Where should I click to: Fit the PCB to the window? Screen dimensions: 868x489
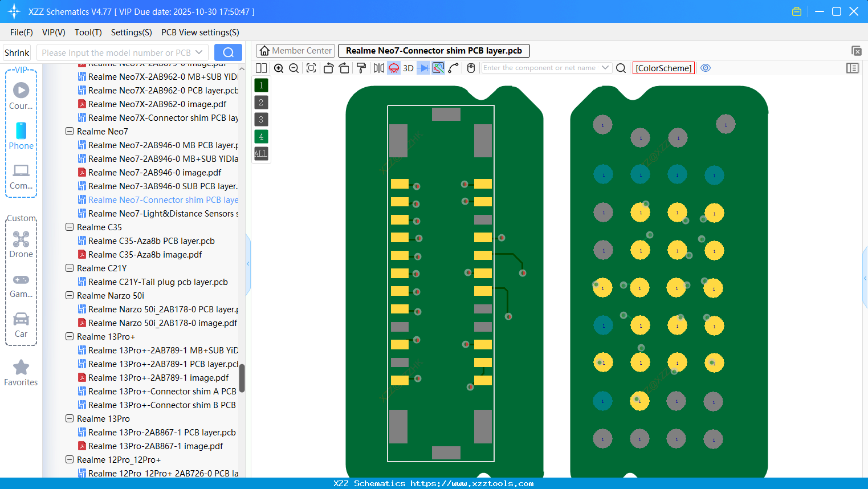(x=311, y=68)
